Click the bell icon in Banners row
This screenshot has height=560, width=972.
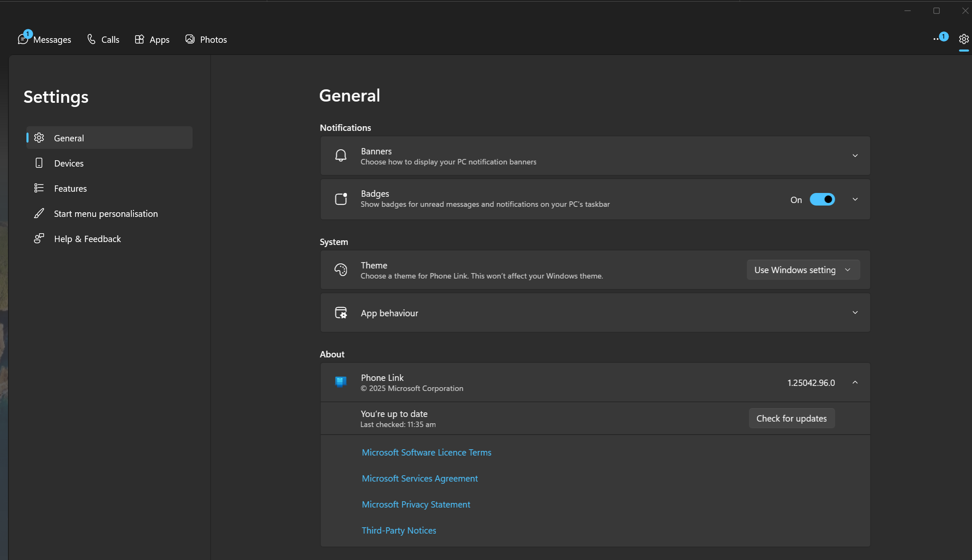[x=341, y=156]
